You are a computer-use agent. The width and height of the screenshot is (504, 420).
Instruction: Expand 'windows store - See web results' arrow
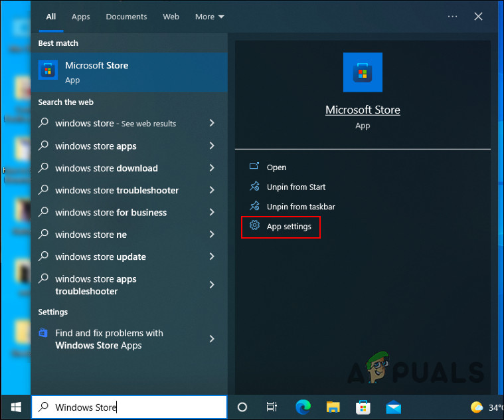212,123
